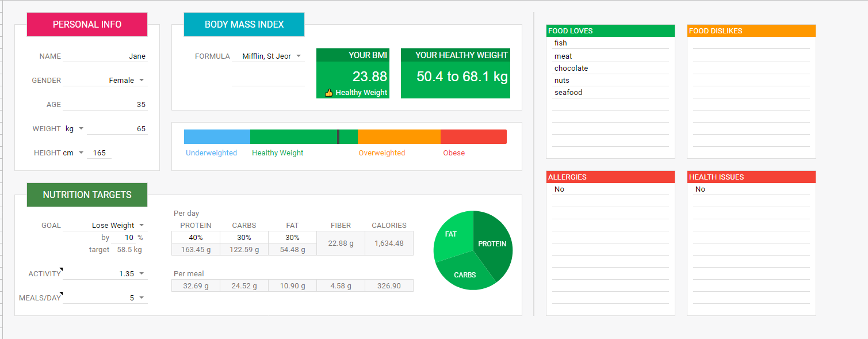Expand the Formula dropdown Mifflin, St Jeor

click(299, 56)
